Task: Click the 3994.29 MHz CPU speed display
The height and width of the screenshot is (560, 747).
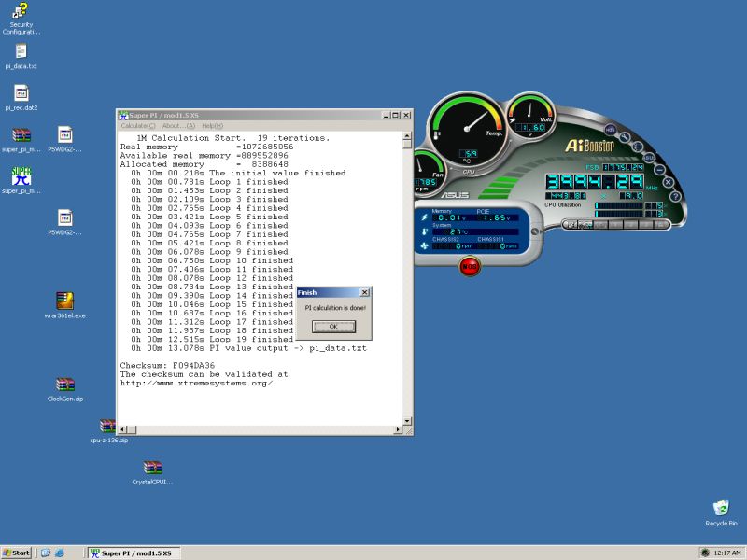Action: 595,182
